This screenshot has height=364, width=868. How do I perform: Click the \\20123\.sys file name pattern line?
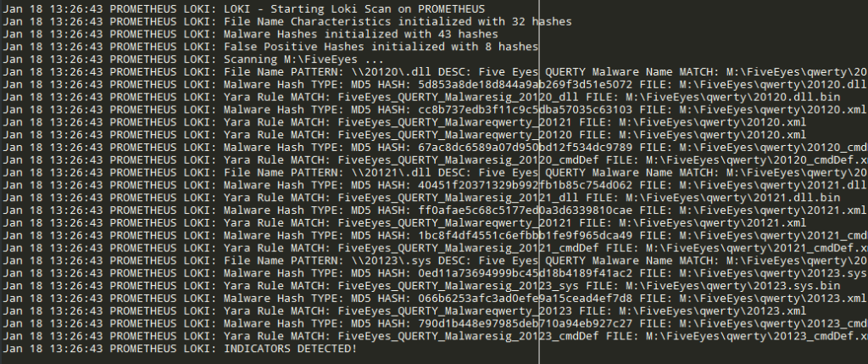click(x=435, y=260)
